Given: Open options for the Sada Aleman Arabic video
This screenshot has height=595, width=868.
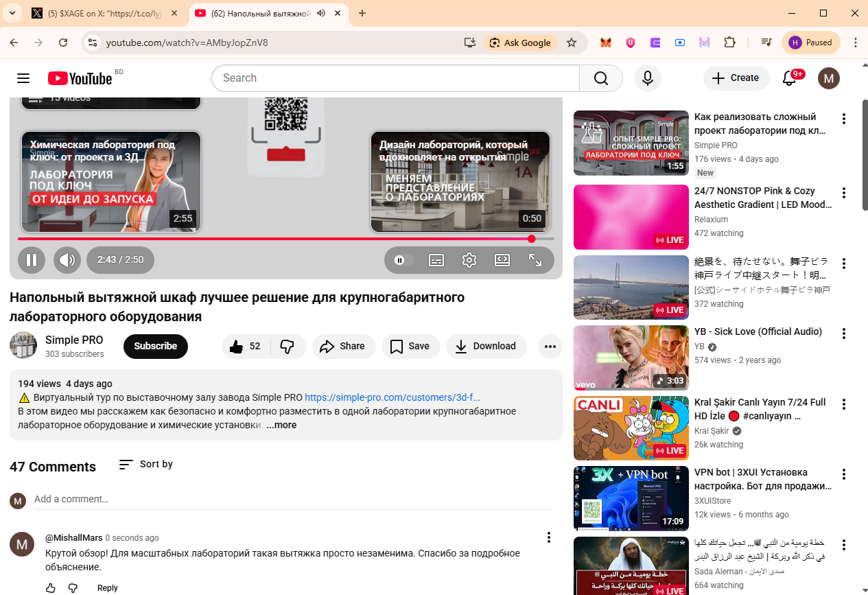Looking at the screenshot, I should click(844, 545).
